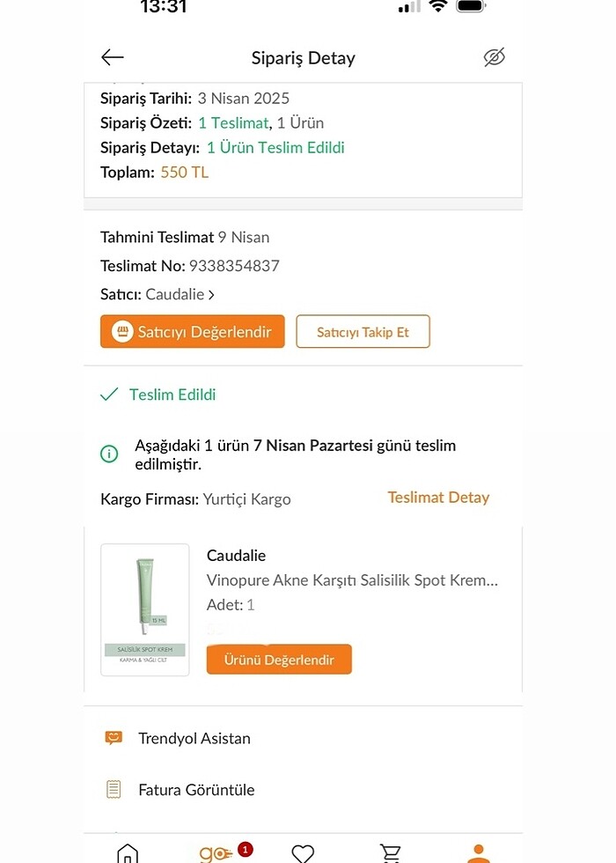
Task: Tap the Trendyol Asistan chat icon
Action: point(114,738)
